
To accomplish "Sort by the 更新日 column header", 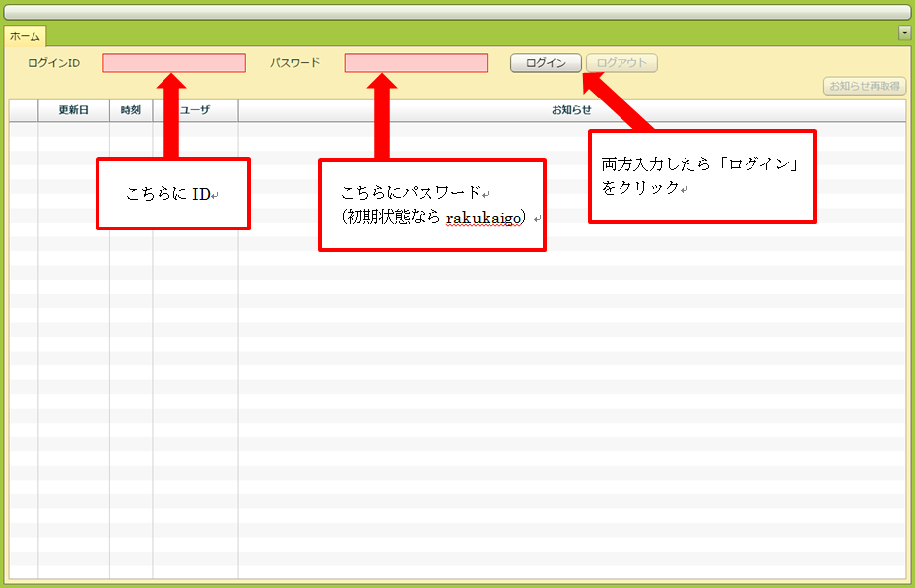I will (73, 110).
